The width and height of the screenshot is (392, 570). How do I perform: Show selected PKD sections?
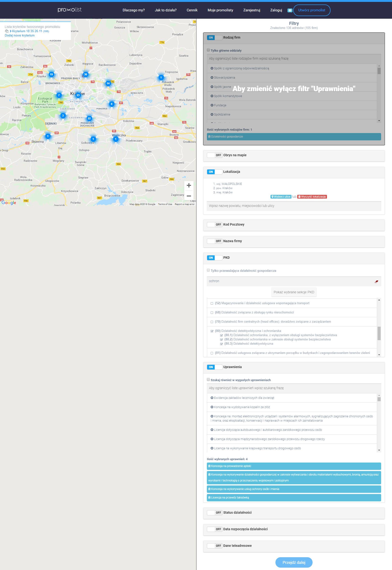click(293, 292)
